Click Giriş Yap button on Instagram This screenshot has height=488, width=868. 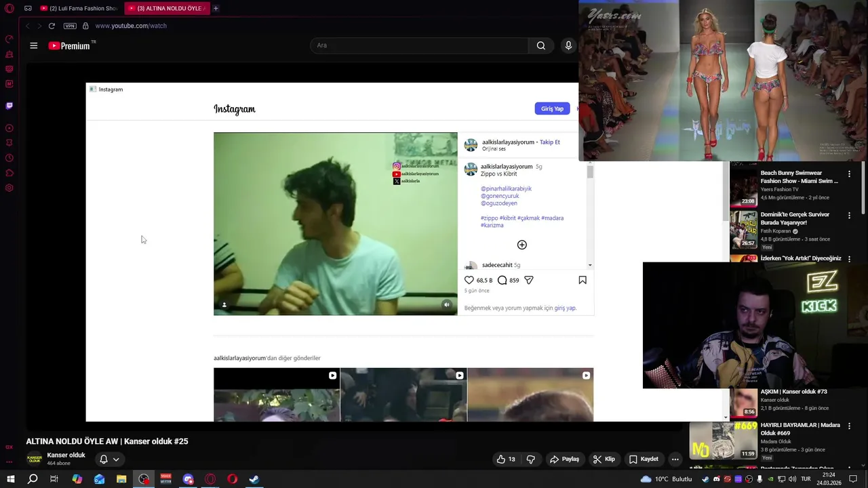[552, 108]
